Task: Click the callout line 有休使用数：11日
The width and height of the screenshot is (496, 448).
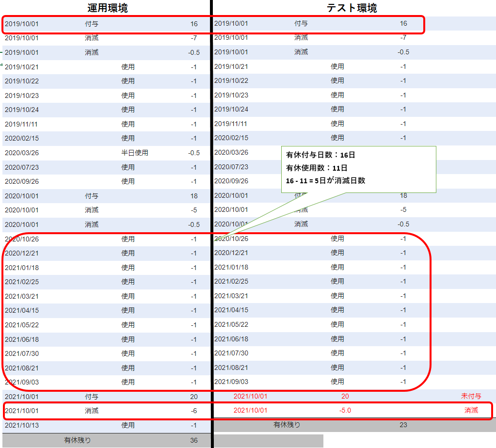Action: pyautogui.click(x=317, y=168)
